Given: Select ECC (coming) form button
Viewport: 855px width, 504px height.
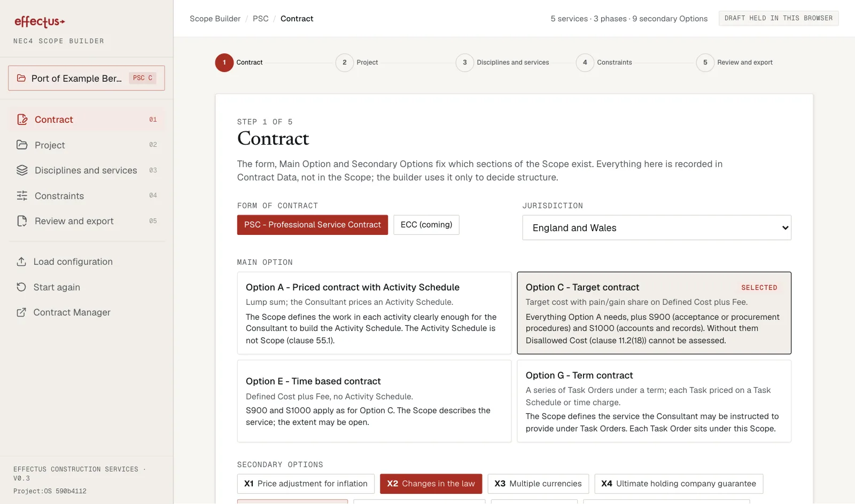Looking at the screenshot, I should 426,225.
